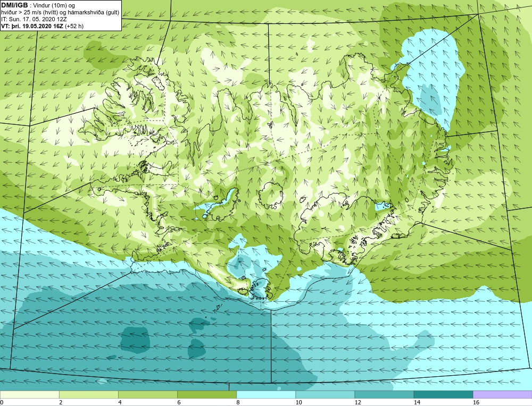The width and height of the screenshot is (532, 406).
Task: Click the 14–16 m/s dark teal legend swatch
Action: [443, 394]
